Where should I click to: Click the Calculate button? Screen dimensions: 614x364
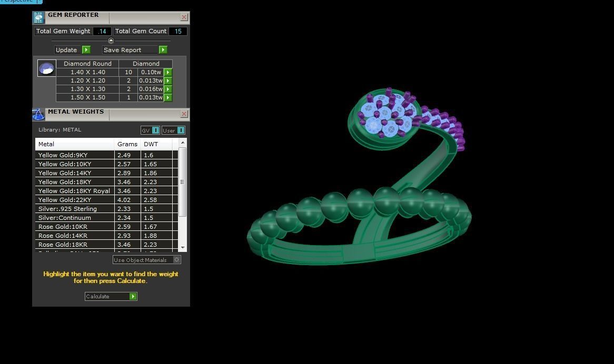coord(111,296)
